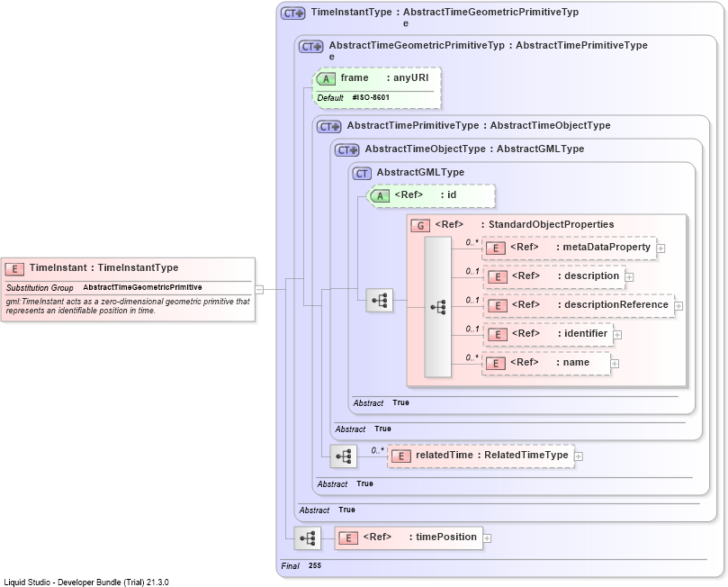
Task: Click the 'relatedTime : RelatedTimeType' label
Action: [491, 456]
